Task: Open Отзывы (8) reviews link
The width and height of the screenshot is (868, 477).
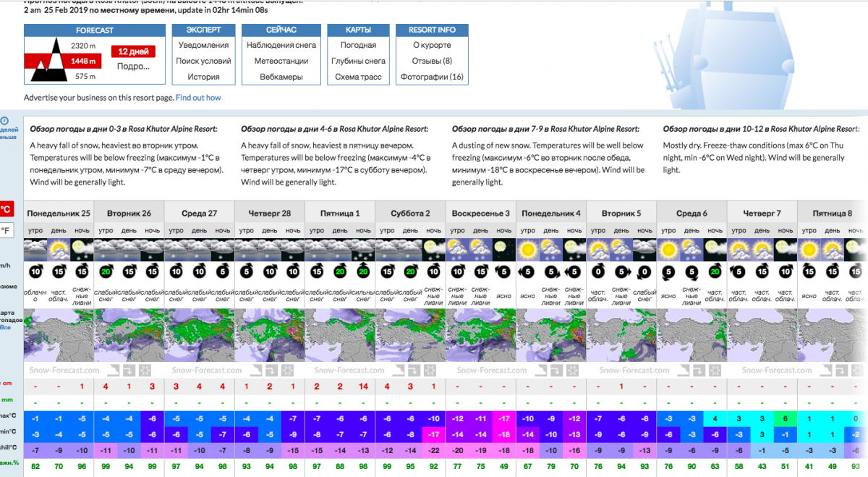Action: (432, 61)
